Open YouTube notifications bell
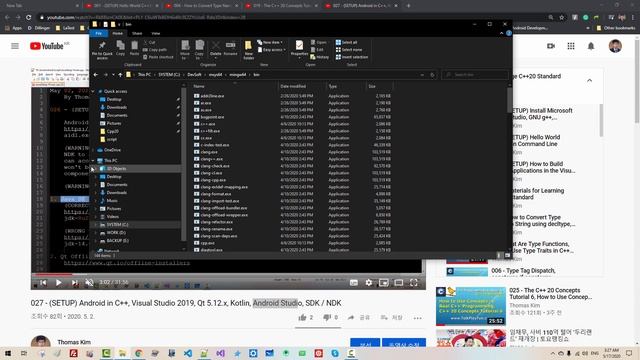 pyautogui.click(x=591, y=46)
